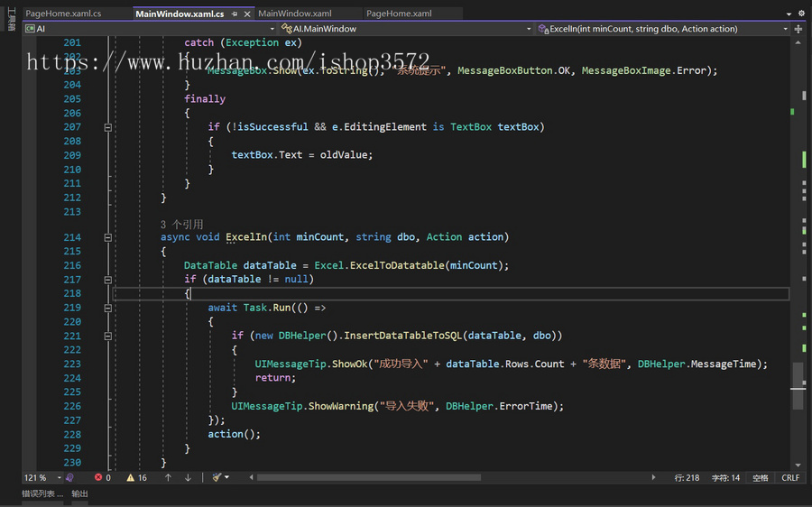Click the horizontal scrollbar left arrow
The height and width of the screenshot is (507, 812).
click(251, 477)
